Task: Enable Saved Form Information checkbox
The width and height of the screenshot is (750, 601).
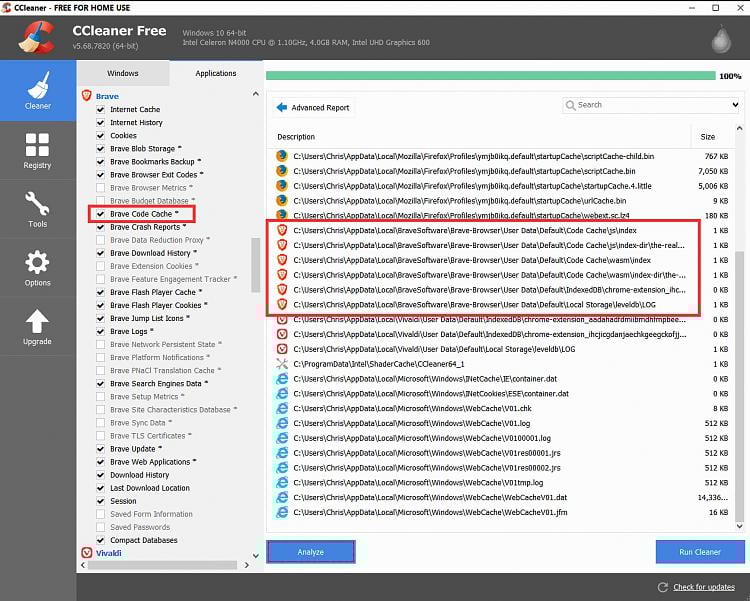Action: pos(100,514)
